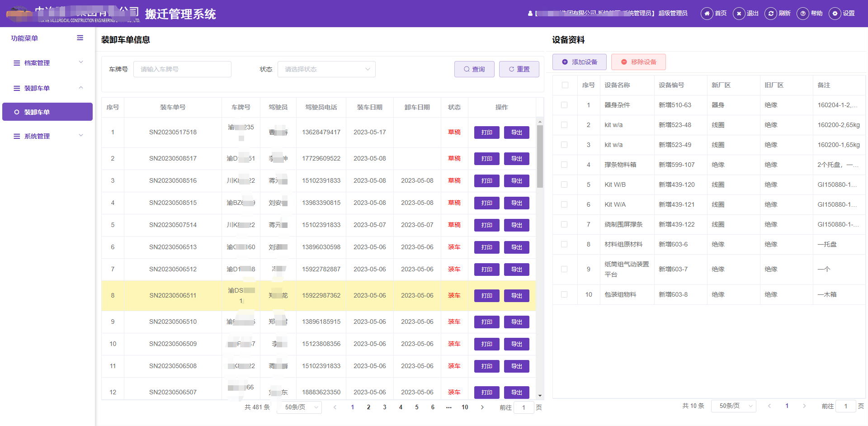Click the 移除设备 button

638,62
